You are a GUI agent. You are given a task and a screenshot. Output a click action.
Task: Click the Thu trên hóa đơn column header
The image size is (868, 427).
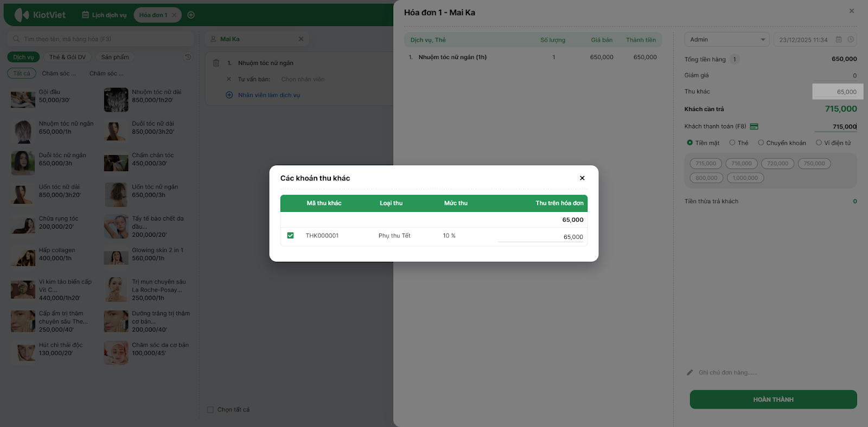point(559,203)
